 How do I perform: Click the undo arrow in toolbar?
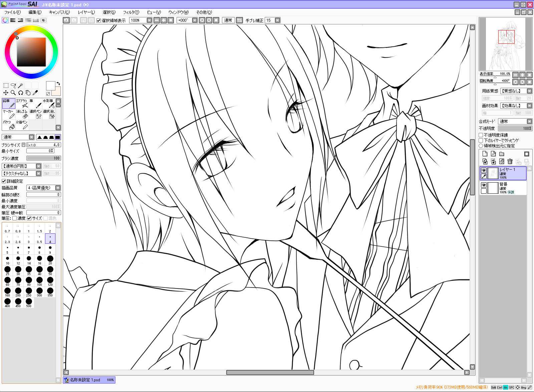[66, 20]
